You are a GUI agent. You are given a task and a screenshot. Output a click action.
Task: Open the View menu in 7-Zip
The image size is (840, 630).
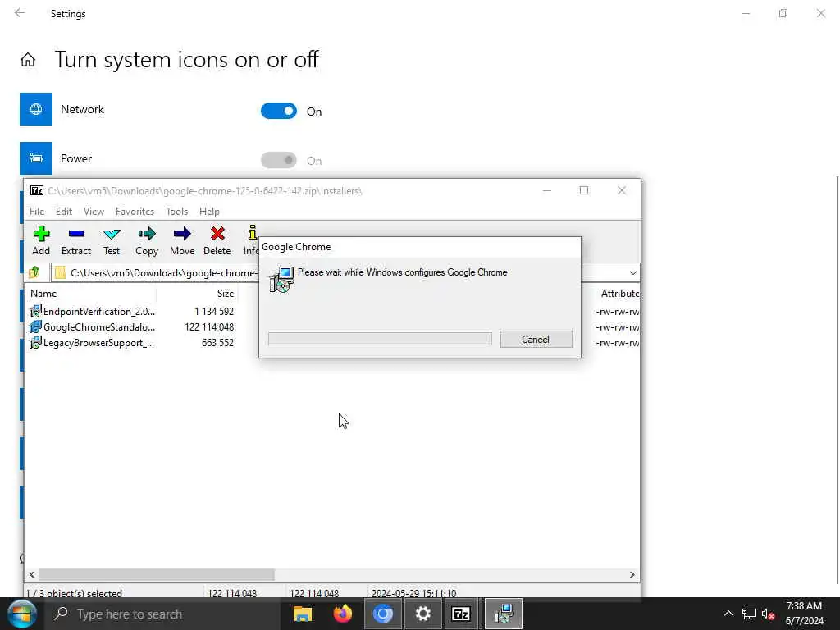94,212
